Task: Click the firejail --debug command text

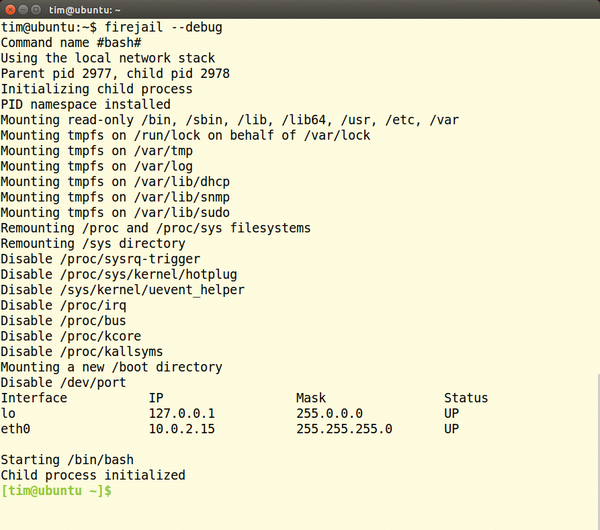Action: click(x=163, y=28)
